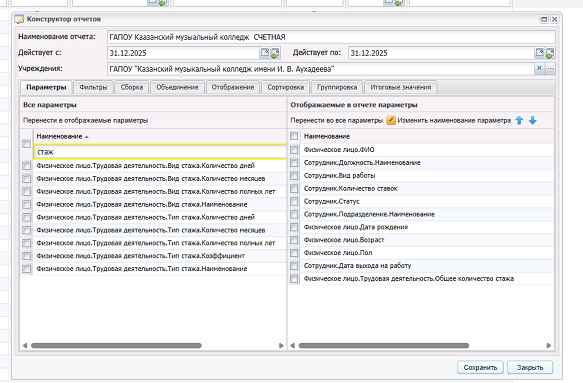Focus the Учреждения field

(321, 69)
